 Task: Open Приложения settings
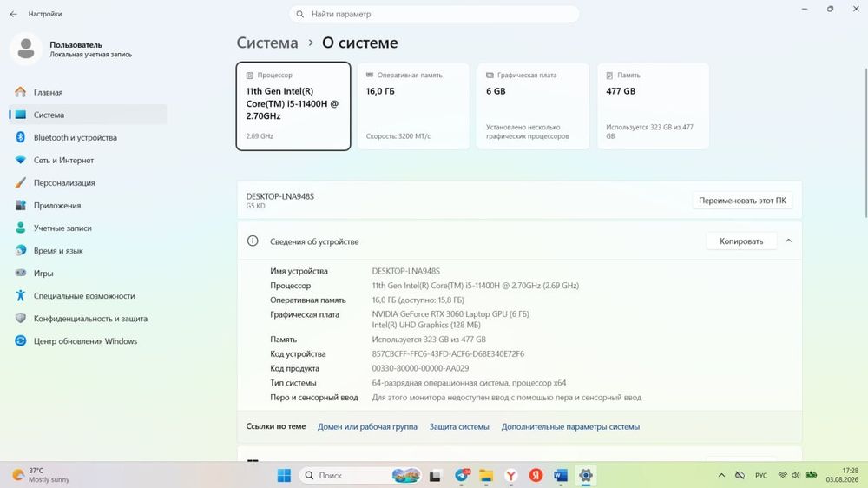pos(88,206)
